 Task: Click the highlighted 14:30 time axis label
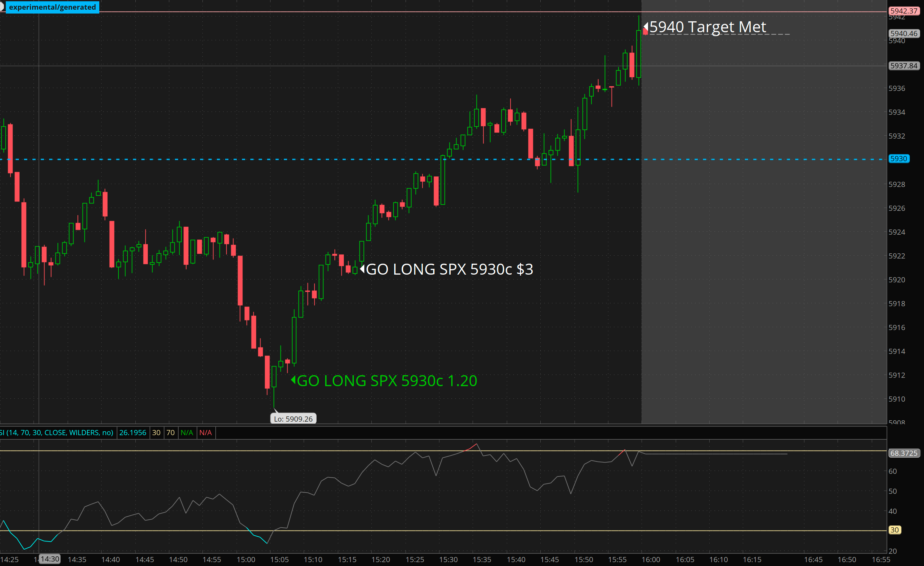pos(50,559)
